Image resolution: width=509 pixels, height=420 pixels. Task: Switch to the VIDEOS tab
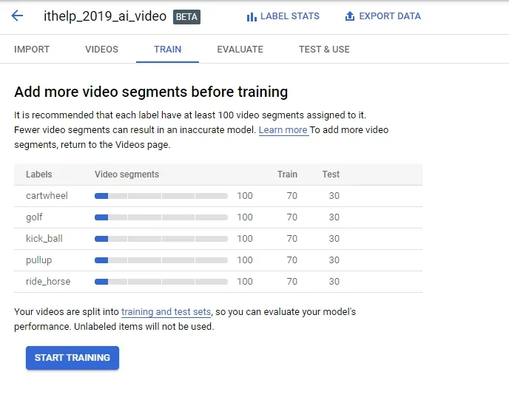click(x=101, y=50)
